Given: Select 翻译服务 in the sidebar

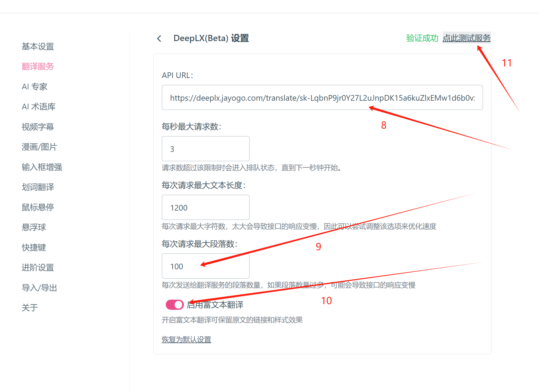Looking at the screenshot, I should click(38, 66).
